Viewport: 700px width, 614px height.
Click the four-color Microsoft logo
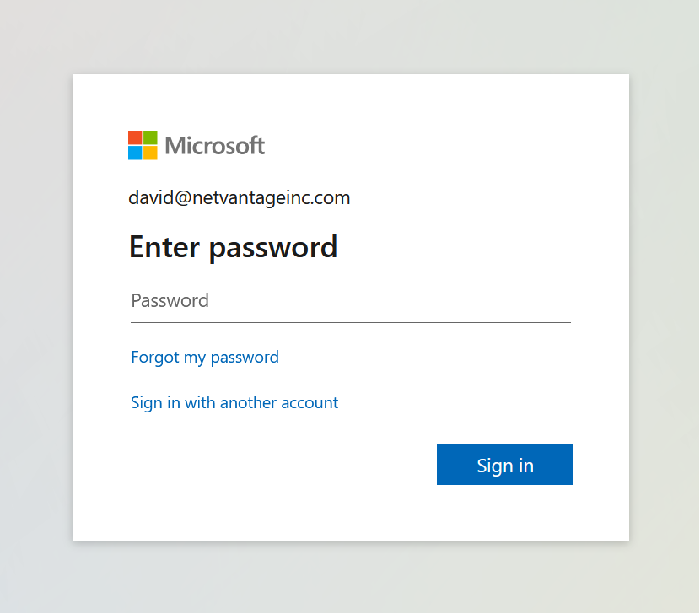pos(143,145)
